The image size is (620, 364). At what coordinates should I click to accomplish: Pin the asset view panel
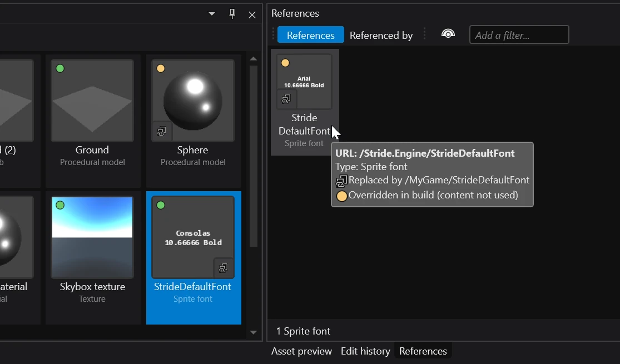pos(232,14)
